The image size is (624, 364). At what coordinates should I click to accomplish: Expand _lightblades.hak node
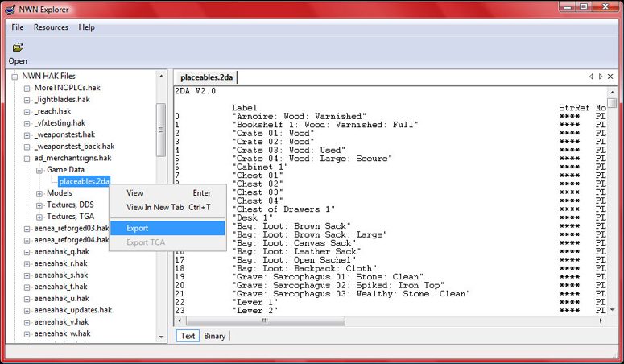[x=27, y=100]
